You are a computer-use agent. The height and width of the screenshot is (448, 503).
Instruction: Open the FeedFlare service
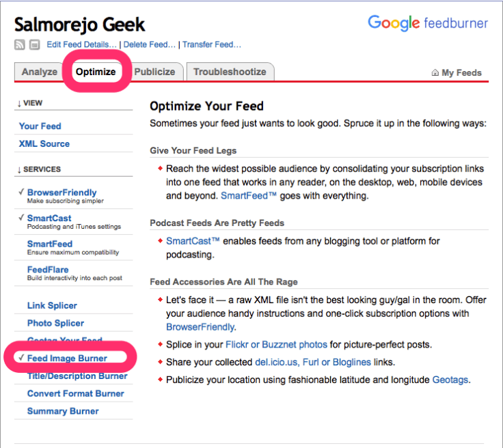click(47, 270)
